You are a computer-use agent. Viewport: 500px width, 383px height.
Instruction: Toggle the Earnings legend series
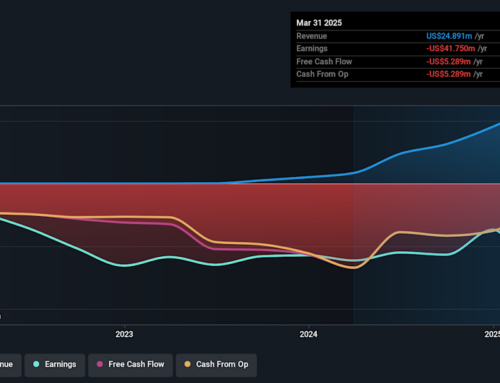pyautogui.click(x=55, y=365)
